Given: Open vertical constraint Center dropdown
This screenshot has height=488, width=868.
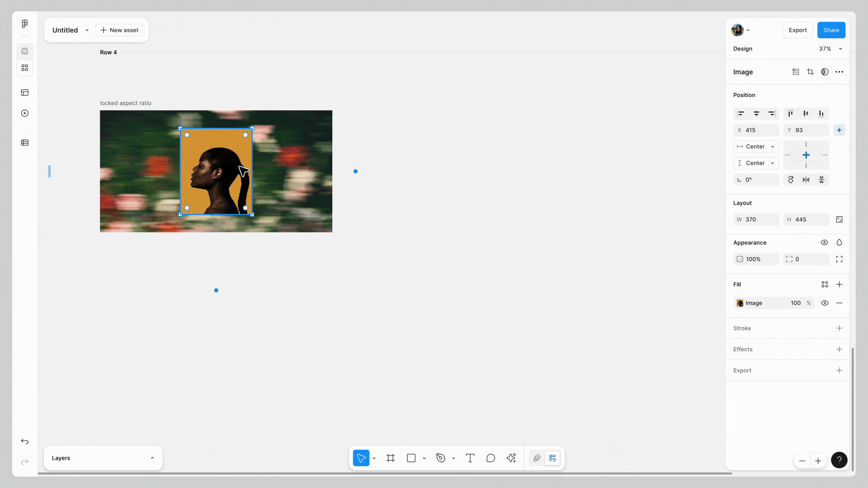Looking at the screenshot, I should point(756,163).
